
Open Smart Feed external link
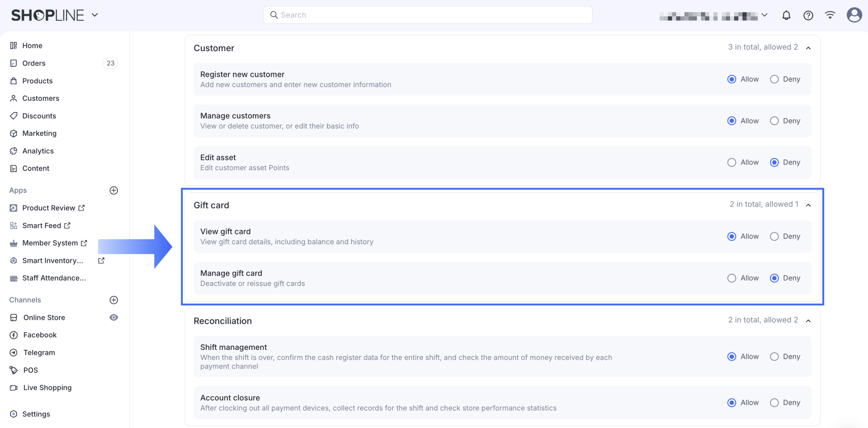(x=67, y=225)
